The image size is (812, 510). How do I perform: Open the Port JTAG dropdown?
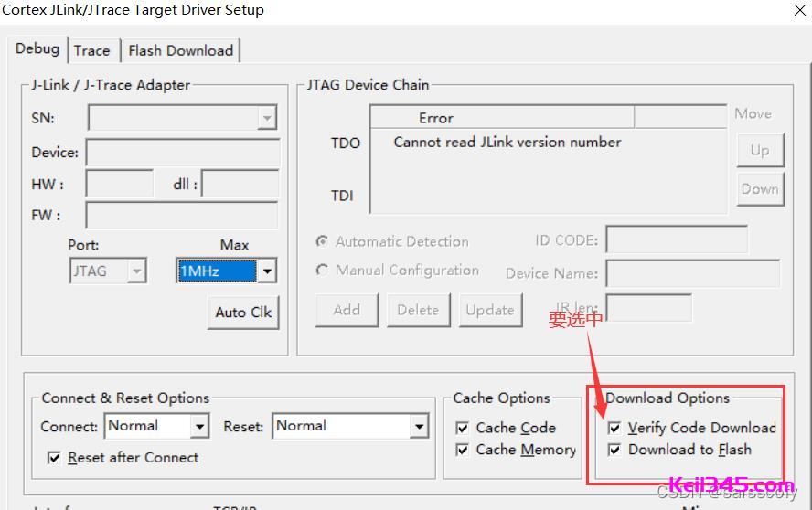tap(136, 271)
